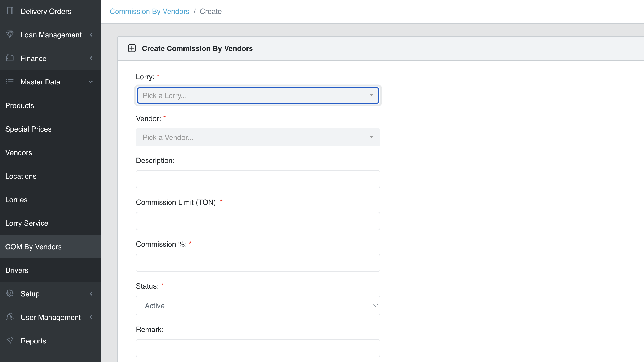Select Special Prices menu item

click(x=28, y=129)
